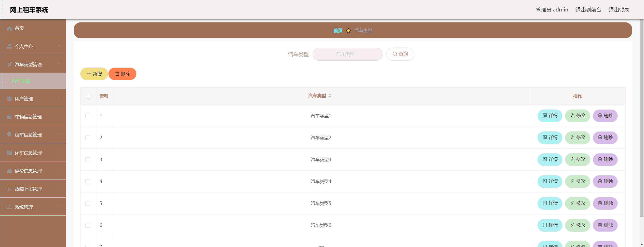The image size is (644, 247).
Task: Click the trash icon for row 汽车类型6
Action: tap(600, 225)
